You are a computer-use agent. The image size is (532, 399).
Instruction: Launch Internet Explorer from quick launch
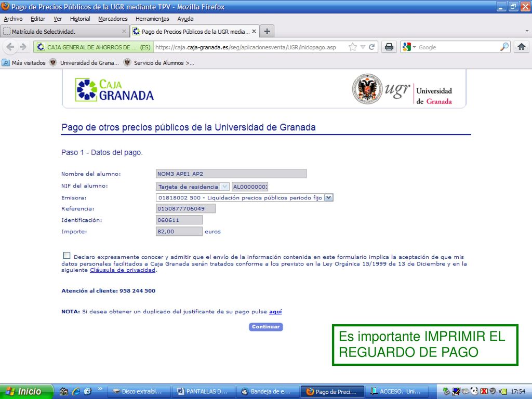tap(76, 392)
